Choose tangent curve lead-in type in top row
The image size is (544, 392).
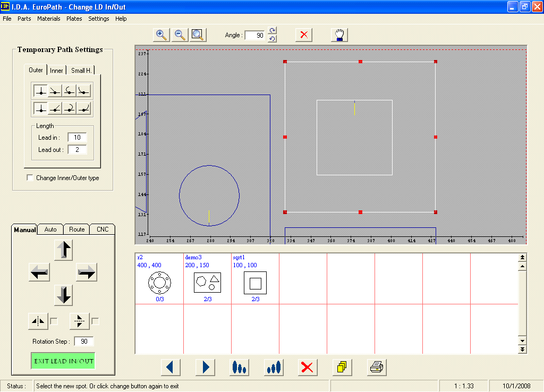coord(83,90)
